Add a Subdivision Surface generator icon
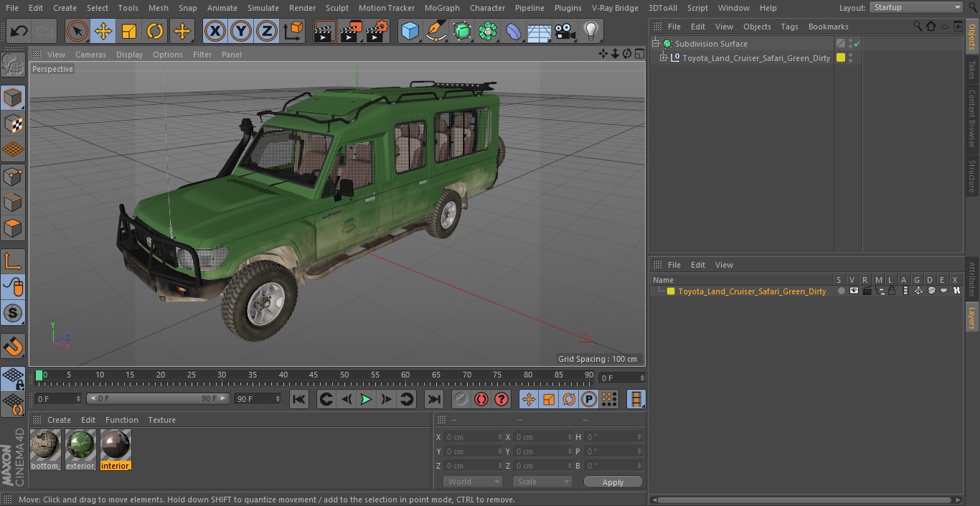 click(461, 31)
